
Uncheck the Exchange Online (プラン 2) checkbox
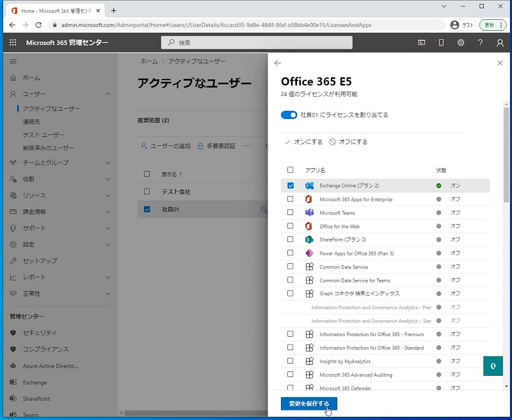291,186
